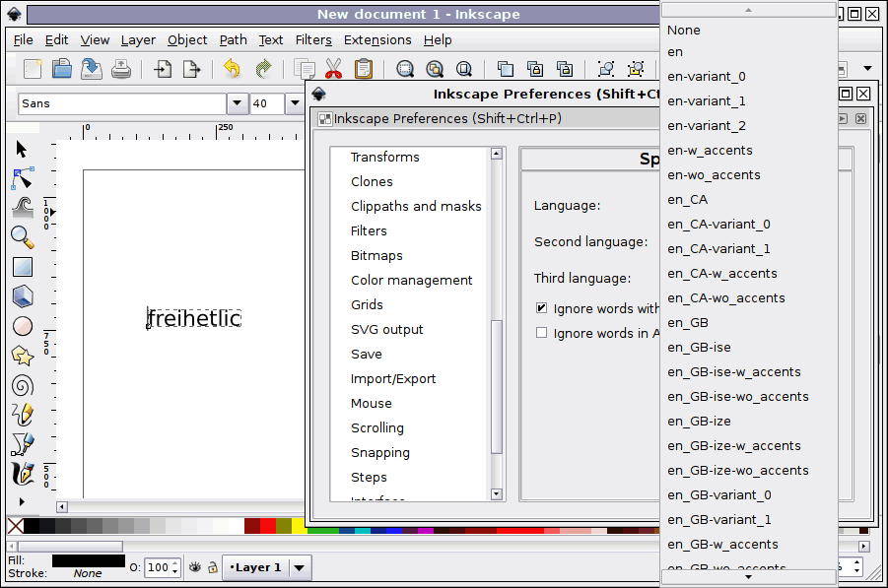888x588 pixels.
Task: Choose None in language list
Action: pos(749,30)
